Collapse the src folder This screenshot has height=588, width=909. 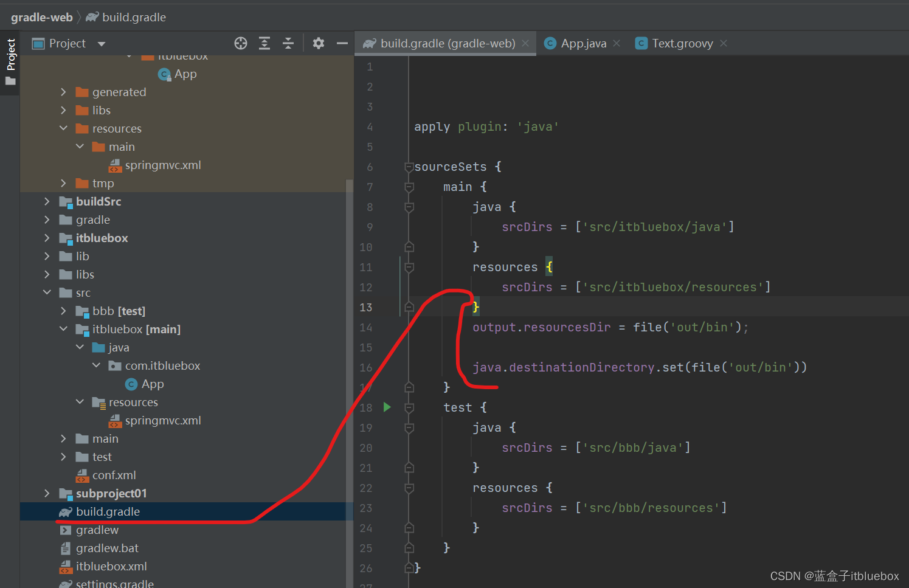click(47, 292)
